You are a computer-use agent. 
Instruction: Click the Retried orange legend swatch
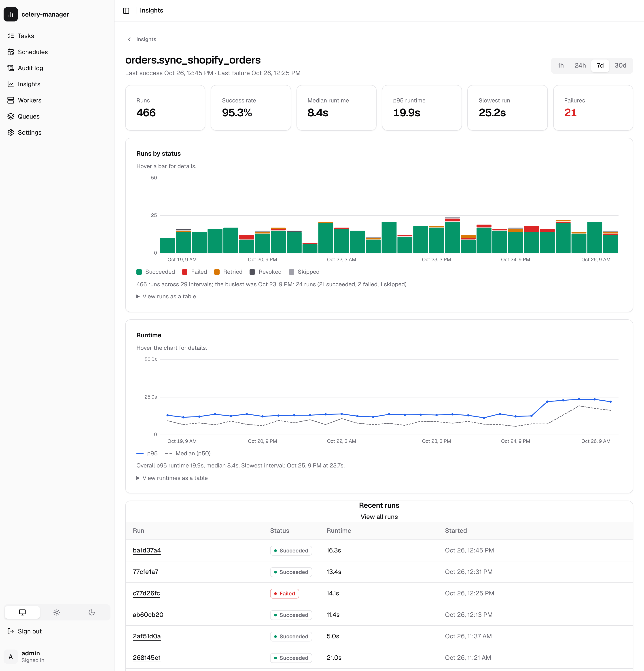[x=217, y=272]
